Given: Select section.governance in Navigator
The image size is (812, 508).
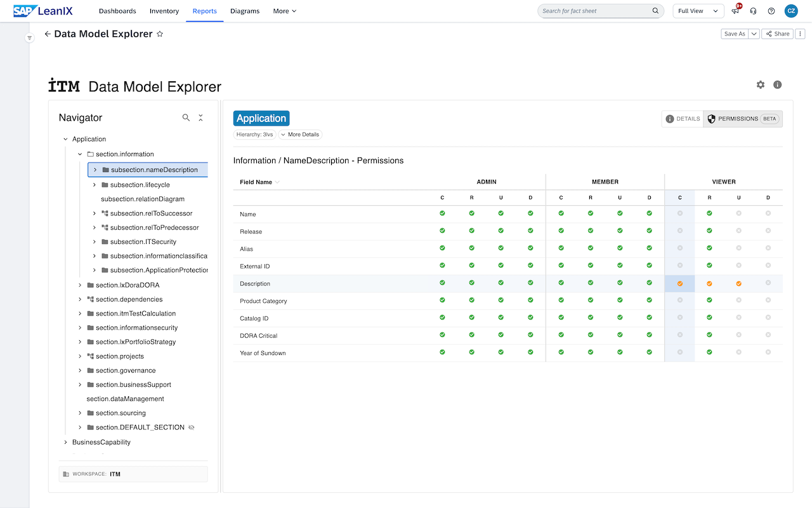Looking at the screenshot, I should (126, 370).
